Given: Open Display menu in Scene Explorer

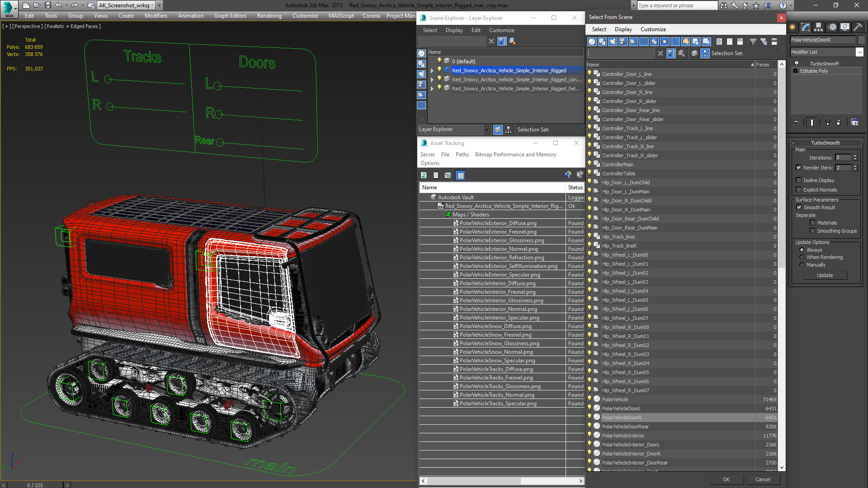Looking at the screenshot, I should [x=454, y=30].
